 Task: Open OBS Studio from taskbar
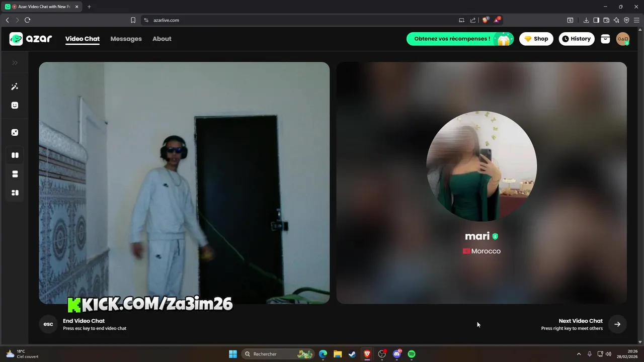pos(382,354)
